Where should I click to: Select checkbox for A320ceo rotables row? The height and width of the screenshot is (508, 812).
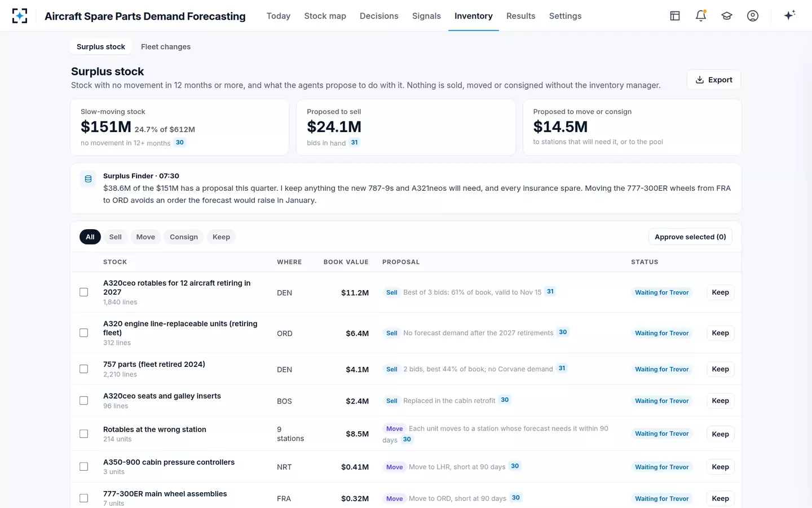84,292
